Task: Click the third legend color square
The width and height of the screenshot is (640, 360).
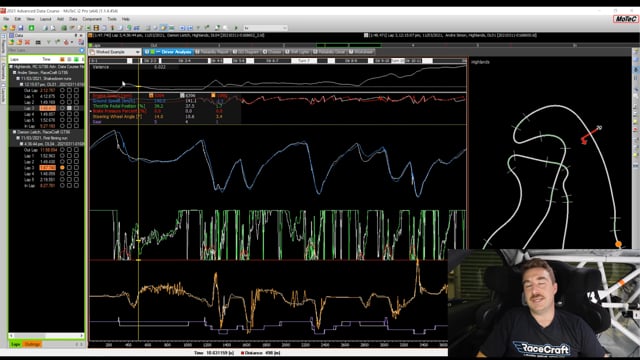Action: point(213,96)
